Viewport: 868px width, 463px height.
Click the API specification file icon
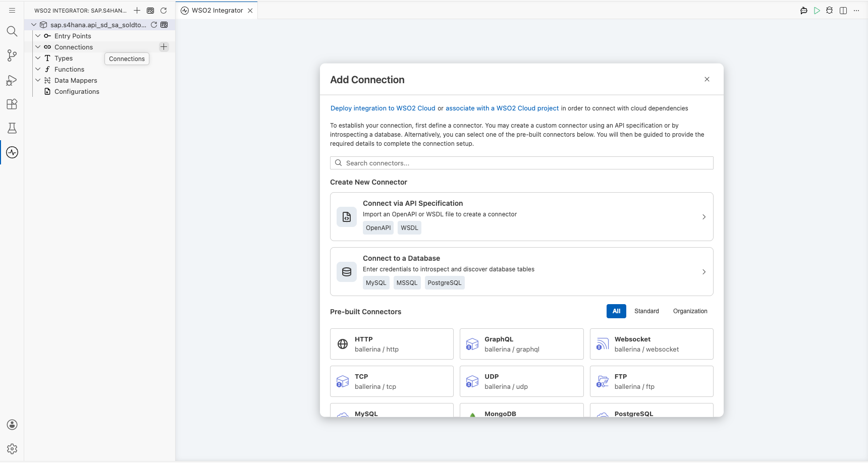347,217
